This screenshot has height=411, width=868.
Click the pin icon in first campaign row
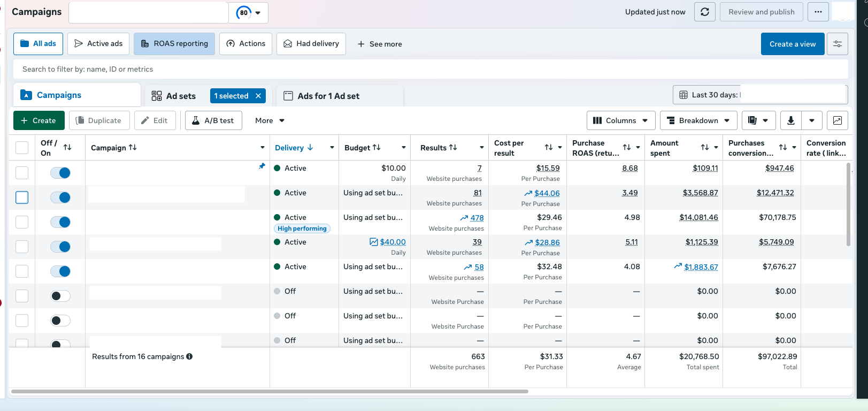[x=262, y=166]
